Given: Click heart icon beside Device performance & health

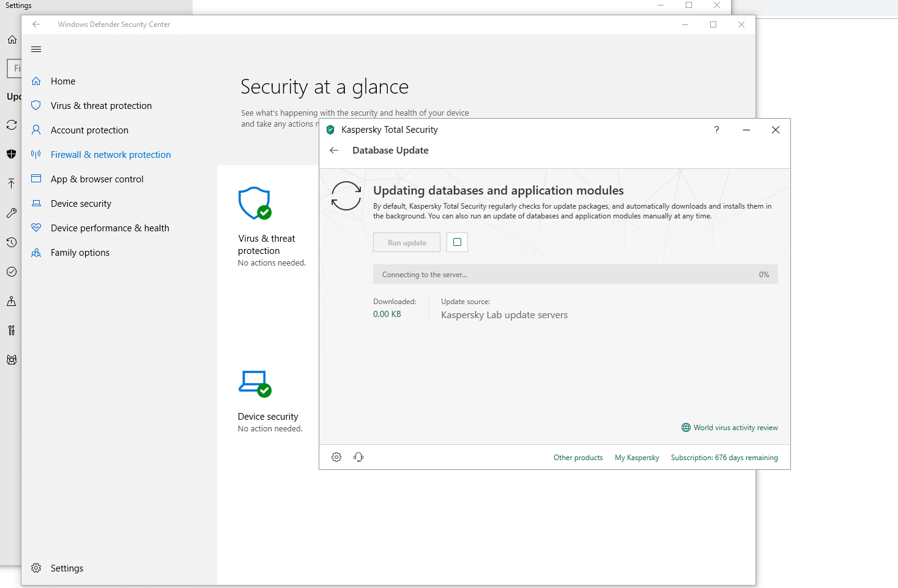Looking at the screenshot, I should pyautogui.click(x=36, y=228).
